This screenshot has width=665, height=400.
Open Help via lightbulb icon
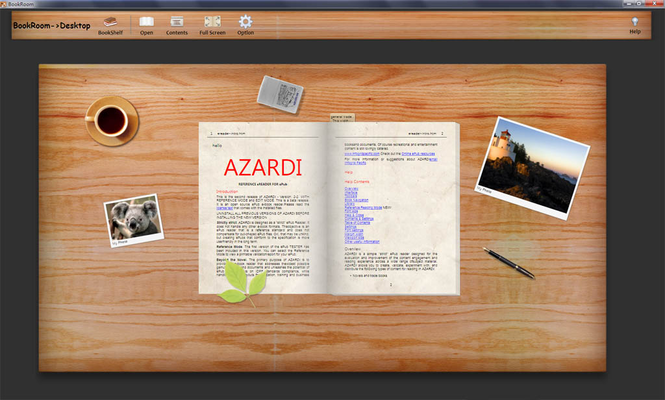pos(635,25)
